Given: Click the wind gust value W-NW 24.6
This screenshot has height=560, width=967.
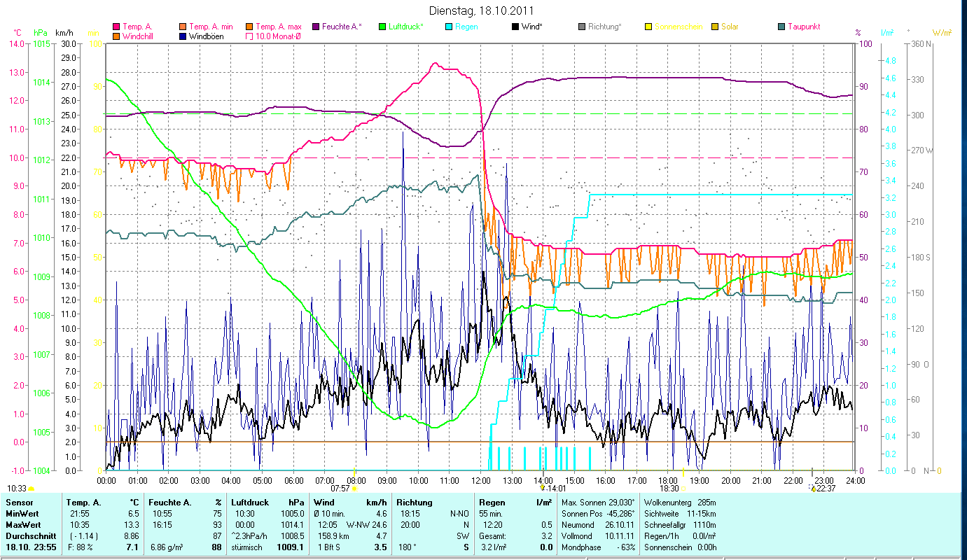Looking at the screenshot, I should 367,525.
